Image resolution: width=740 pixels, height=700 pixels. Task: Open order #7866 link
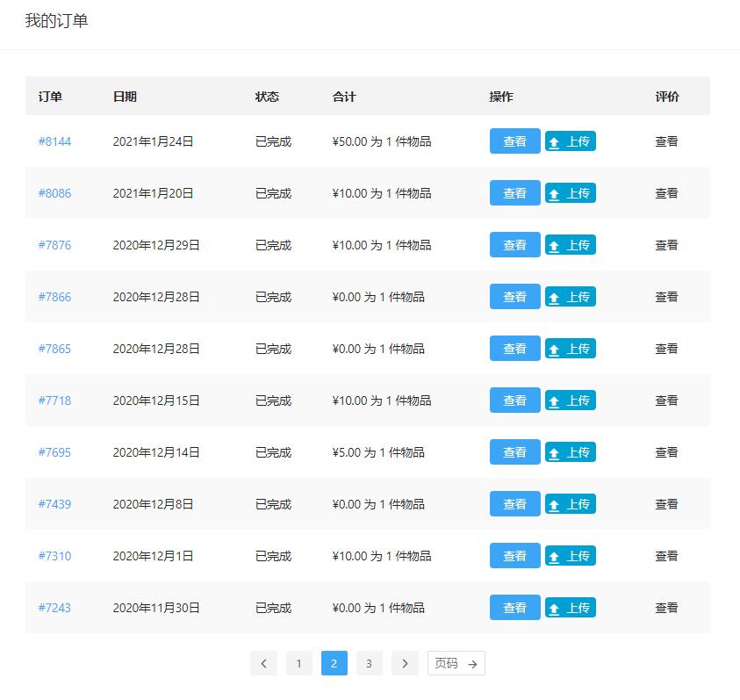coord(54,297)
